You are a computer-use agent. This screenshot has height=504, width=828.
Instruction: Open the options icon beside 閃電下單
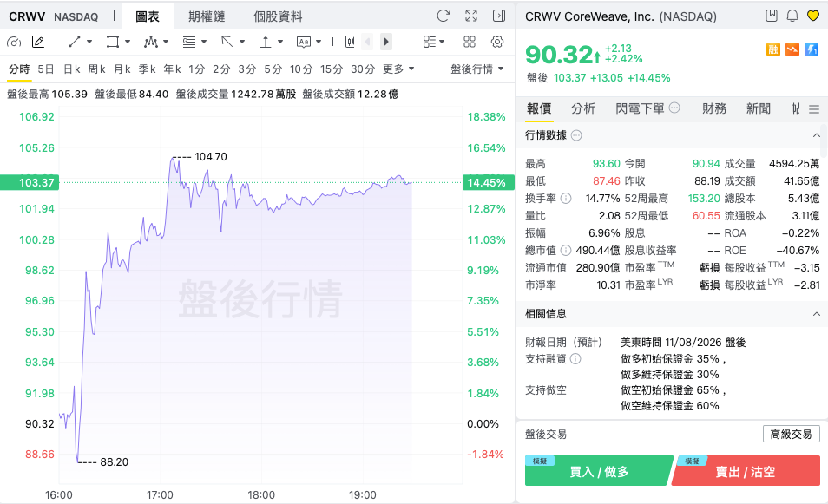pyautogui.click(x=674, y=108)
